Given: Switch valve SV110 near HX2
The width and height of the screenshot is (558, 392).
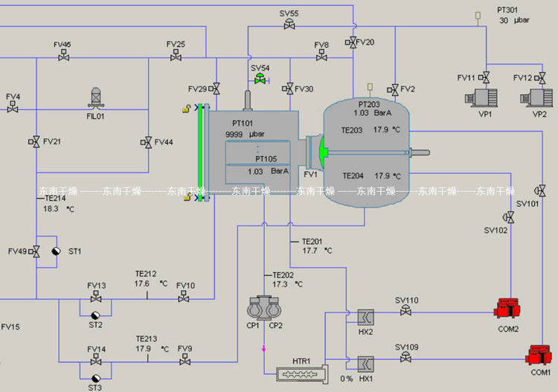Looking at the screenshot, I should click(406, 312).
